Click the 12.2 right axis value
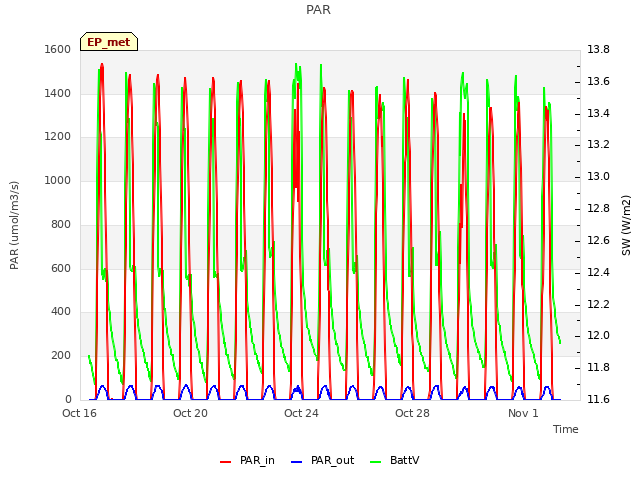 tap(598, 304)
